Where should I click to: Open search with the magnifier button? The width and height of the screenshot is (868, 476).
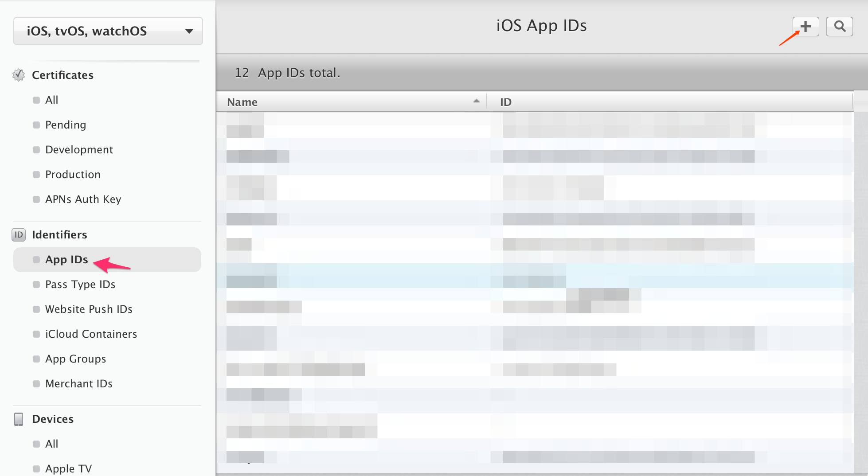839,27
